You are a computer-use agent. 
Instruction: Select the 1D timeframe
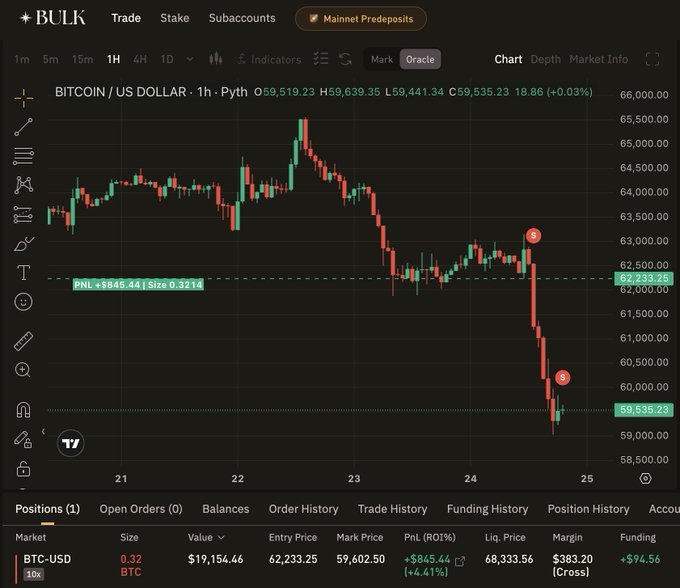(167, 59)
